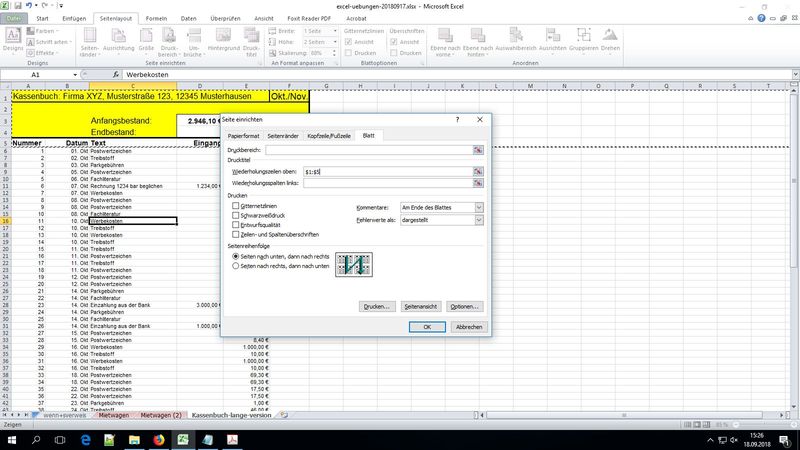Screen dimensions: 800x450
Task: Select Seiten nach rechts, dann nach unten
Action: click(x=236, y=267)
